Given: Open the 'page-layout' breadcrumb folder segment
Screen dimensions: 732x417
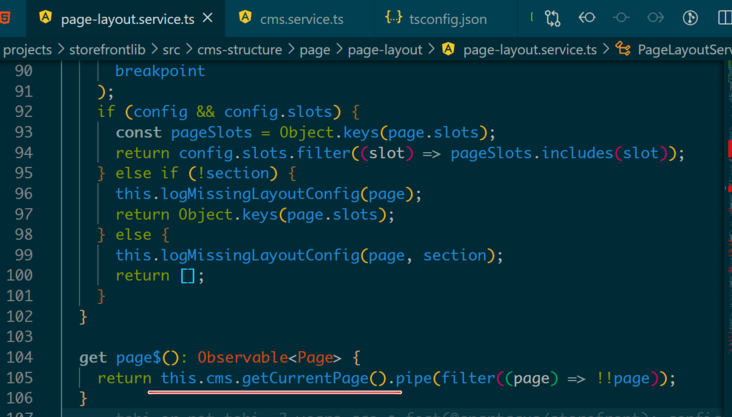Looking at the screenshot, I should tap(385, 49).
